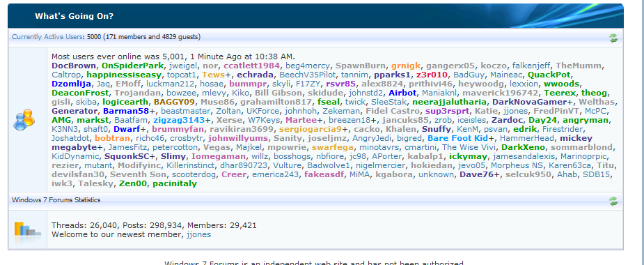
Task: Open zigzag3143's profile link
Action: pyautogui.click(x=179, y=120)
